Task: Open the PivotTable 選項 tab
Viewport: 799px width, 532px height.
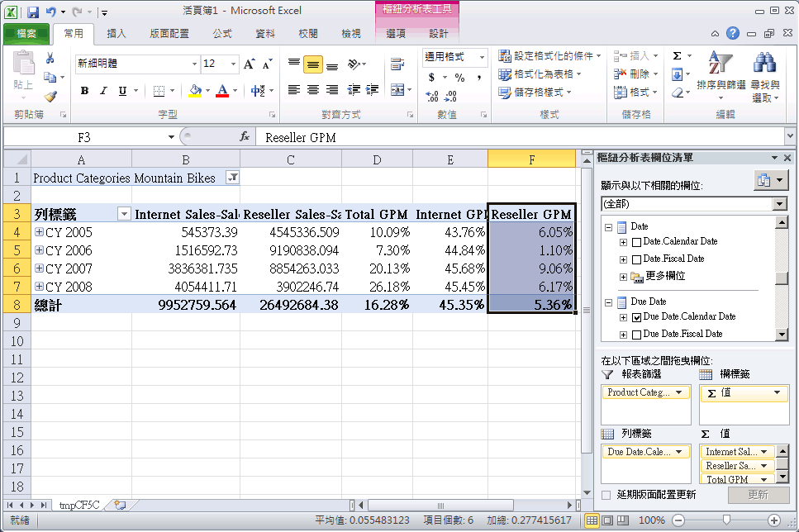Action: (x=396, y=34)
